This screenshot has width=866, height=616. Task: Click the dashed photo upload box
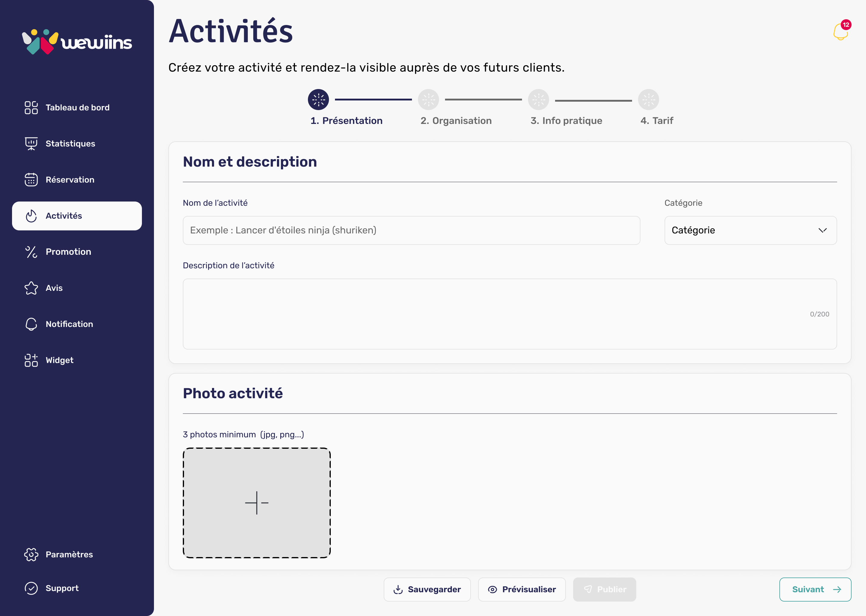point(257,503)
